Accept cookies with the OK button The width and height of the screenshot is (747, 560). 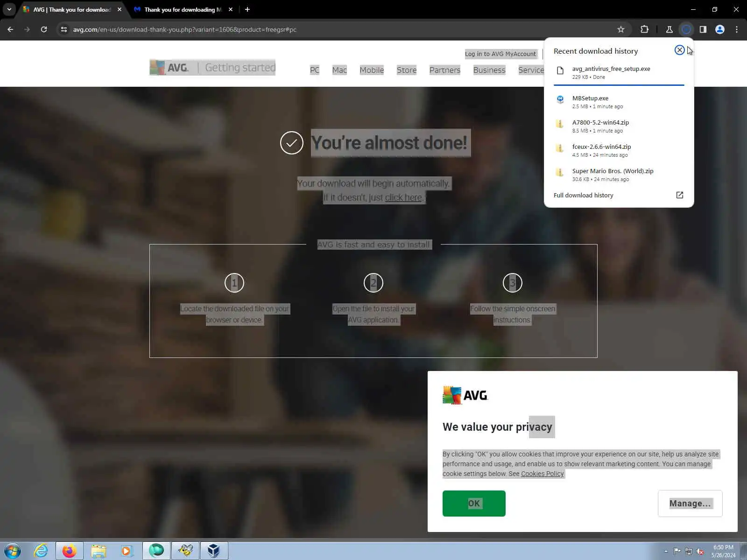pyautogui.click(x=474, y=503)
